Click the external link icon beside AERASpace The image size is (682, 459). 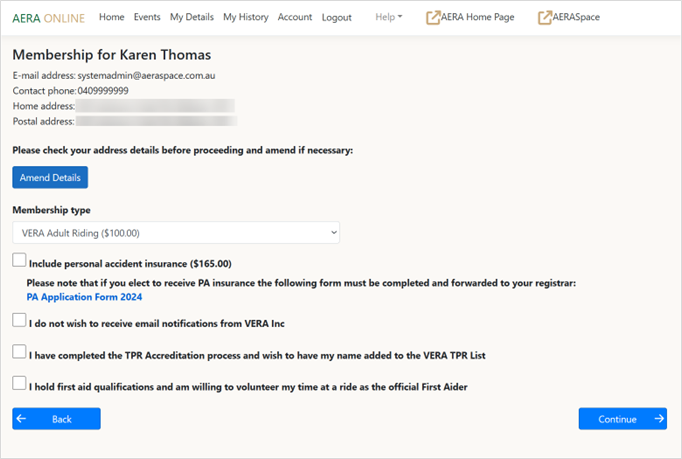(x=545, y=17)
